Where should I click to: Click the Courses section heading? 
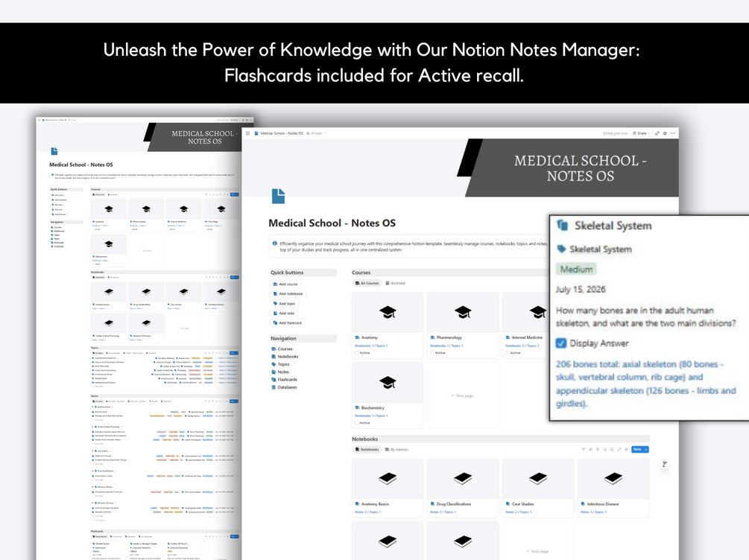[x=361, y=273]
